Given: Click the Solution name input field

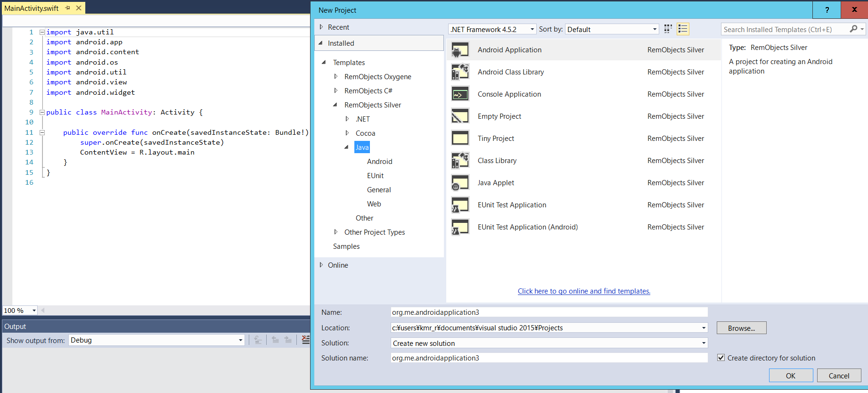Looking at the screenshot, I should (x=549, y=358).
